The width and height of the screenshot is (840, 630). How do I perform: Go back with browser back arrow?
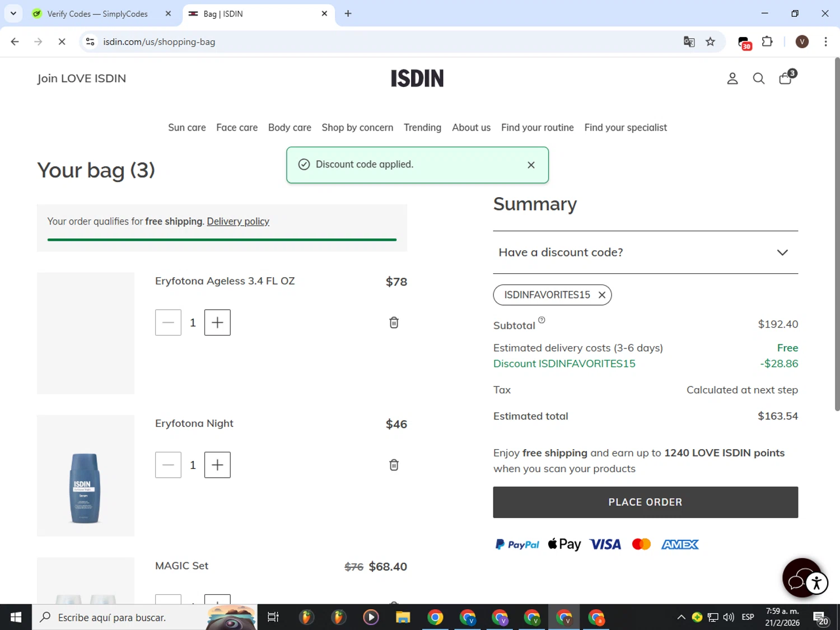pos(15,41)
